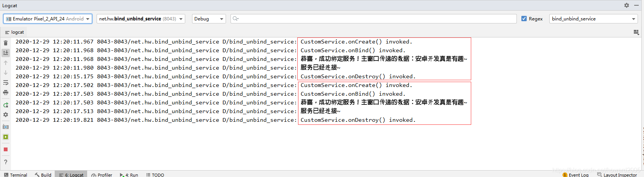The height and width of the screenshot is (177, 644).
Task: Take a screen capture with camera icon
Action: tap(6, 127)
